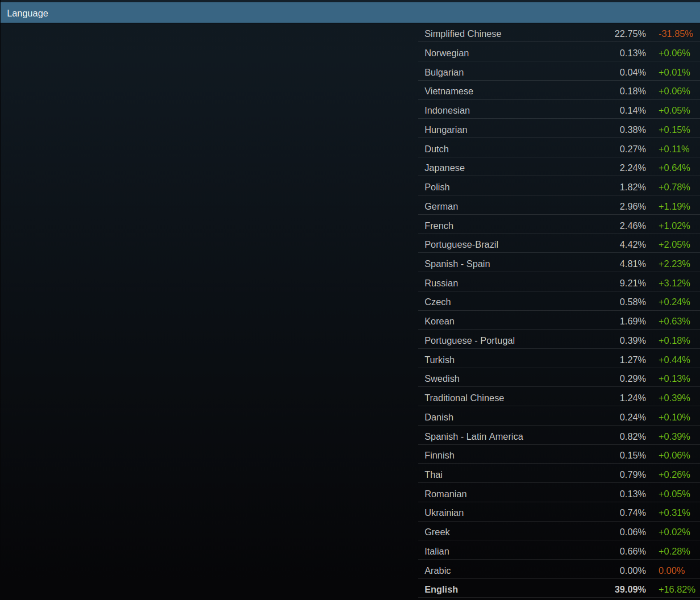This screenshot has width=700, height=600.
Task: Click the 0.18% value for Vietnamese
Action: coord(633,91)
